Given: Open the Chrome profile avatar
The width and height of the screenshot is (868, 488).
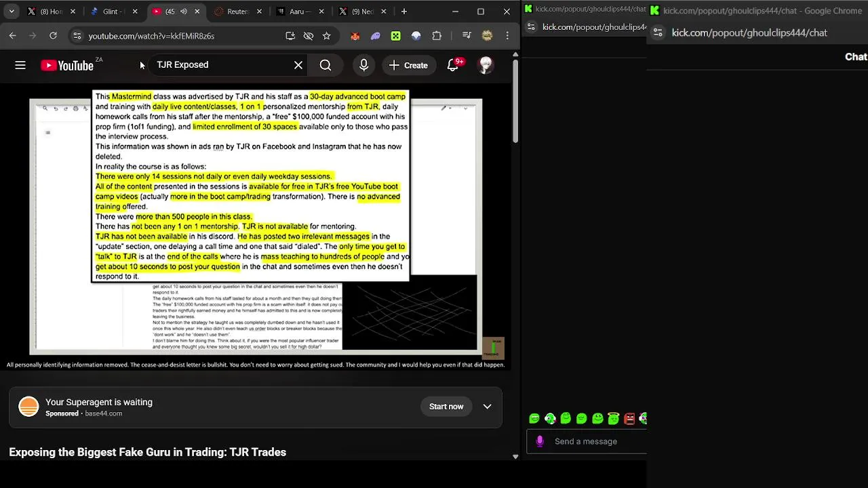Looking at the screenshot, I should pyautogui.click(x=487, y=36).
